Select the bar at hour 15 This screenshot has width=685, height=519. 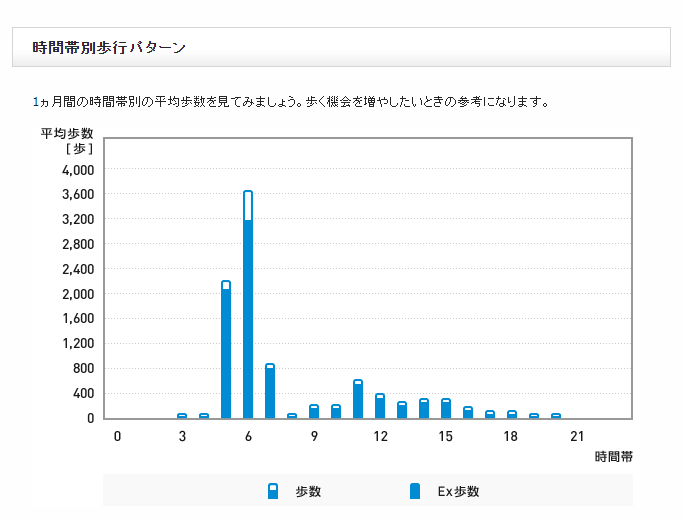click(446, 408)
